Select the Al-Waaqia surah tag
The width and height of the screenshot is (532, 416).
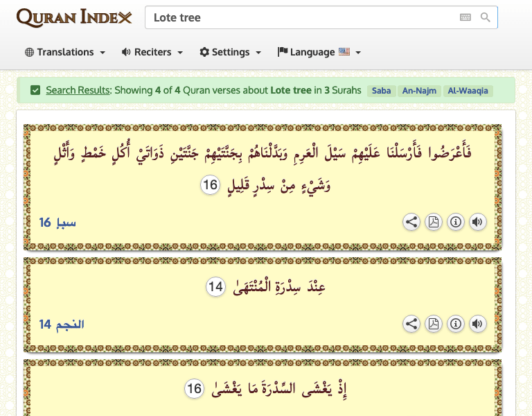[x=468, y=91]
